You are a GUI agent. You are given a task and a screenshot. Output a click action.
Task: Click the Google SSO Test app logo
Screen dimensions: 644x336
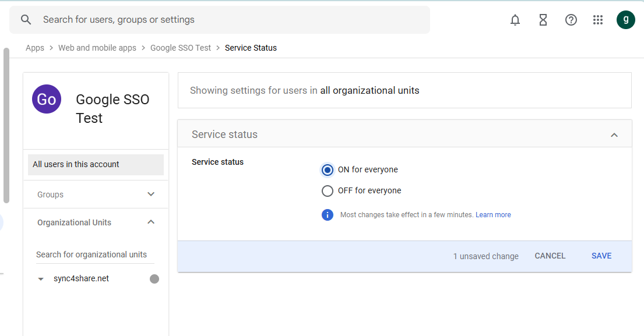click(x=47, y=99)
